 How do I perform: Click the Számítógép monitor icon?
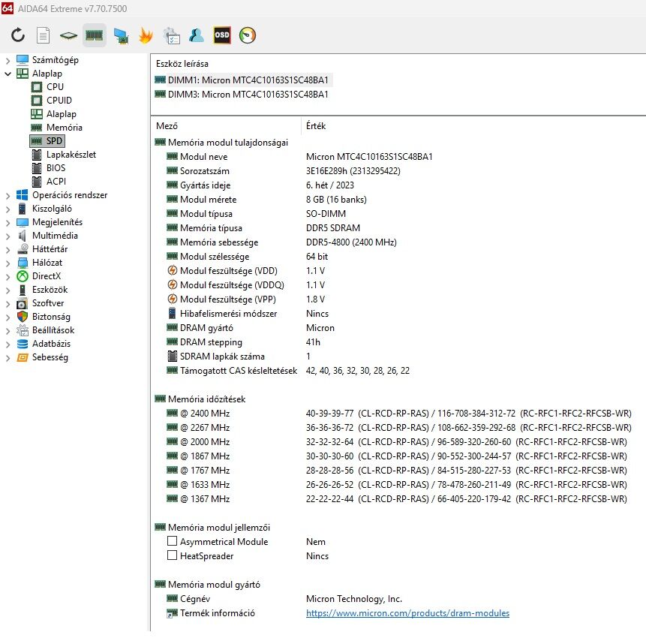tap(23, 60)
